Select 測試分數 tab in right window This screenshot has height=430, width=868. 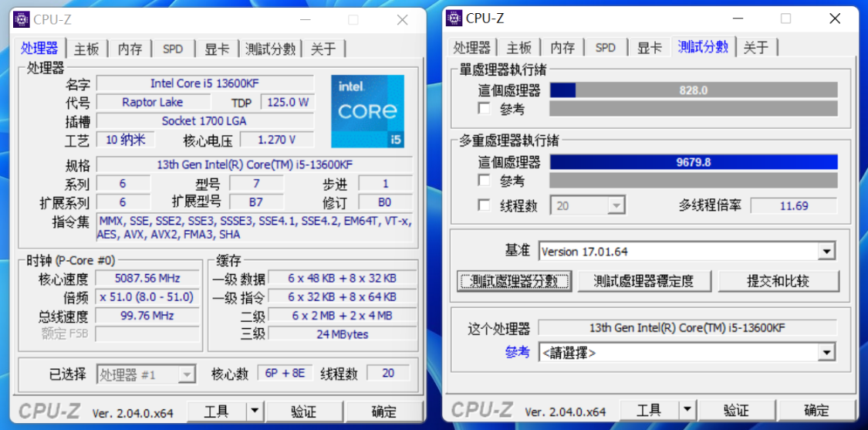pos(703,47)
